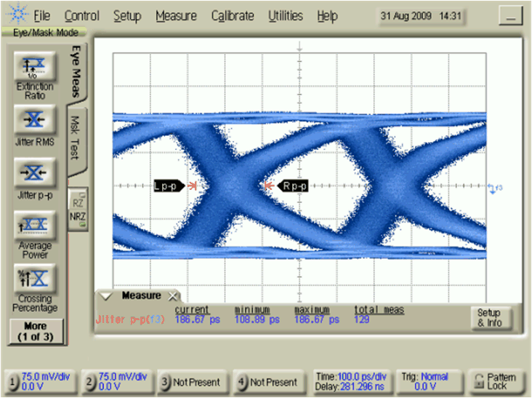The height and width of the screenshot is (398, 532).
Task: Click the total meas value 129
Action: pos(362,319)
